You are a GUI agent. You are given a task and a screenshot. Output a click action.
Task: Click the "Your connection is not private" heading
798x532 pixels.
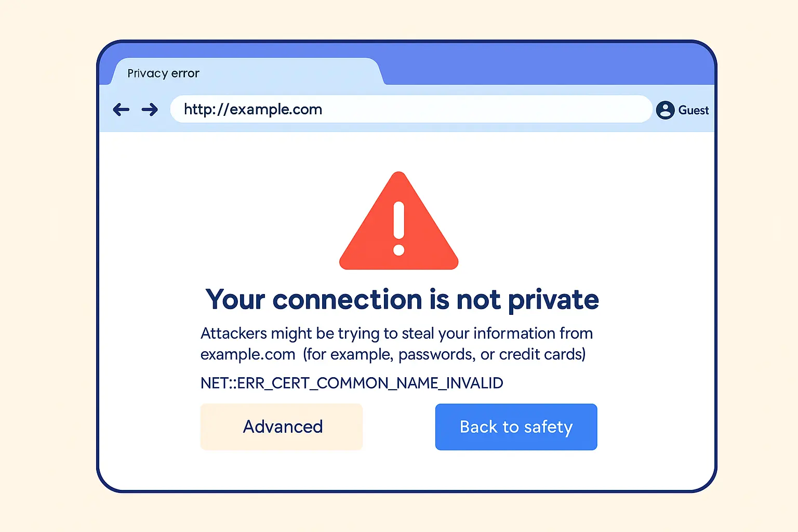(402, 300)
